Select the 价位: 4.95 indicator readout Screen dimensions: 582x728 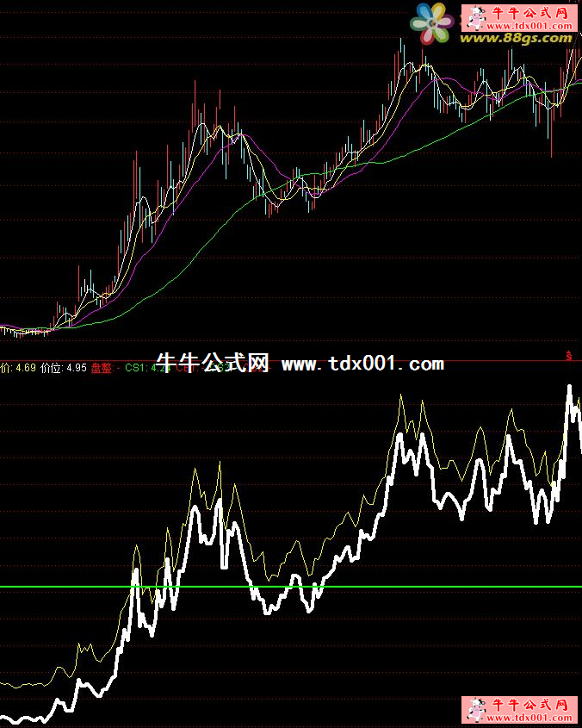pos(64,368)
